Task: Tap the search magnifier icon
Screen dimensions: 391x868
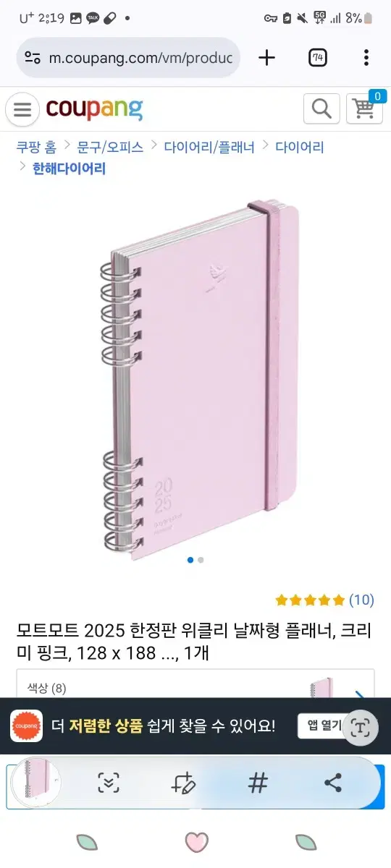Action: point(321,109)
